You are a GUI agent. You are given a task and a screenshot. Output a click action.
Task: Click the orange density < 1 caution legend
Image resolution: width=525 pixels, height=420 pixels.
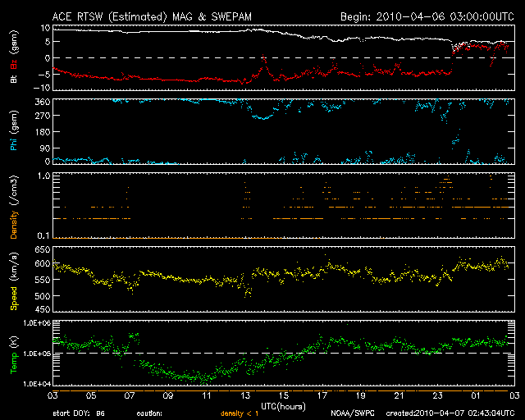coord(240,413)
